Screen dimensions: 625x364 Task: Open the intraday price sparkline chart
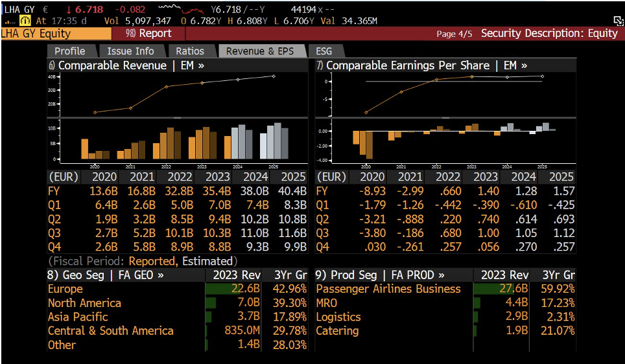point(182,9)
